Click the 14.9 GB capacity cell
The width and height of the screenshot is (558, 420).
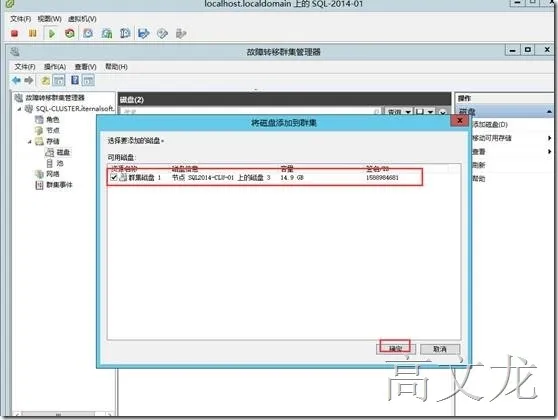292,177
